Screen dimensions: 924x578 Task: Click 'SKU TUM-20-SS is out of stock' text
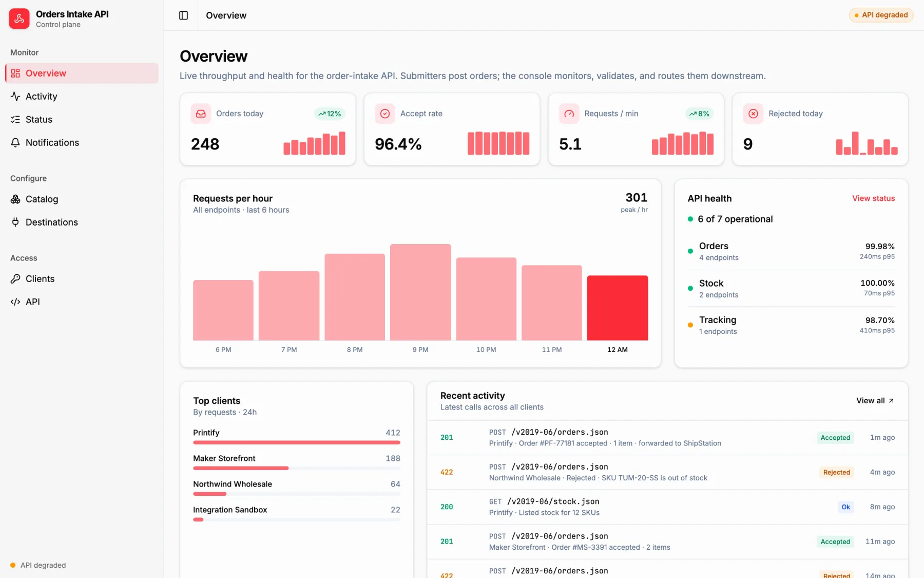coord(654,478)
